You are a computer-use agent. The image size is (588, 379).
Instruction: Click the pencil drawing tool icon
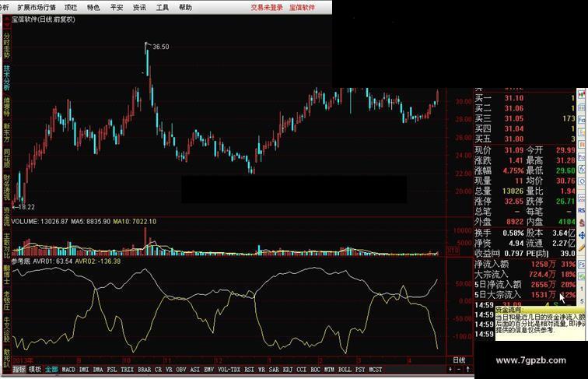click(x=582, y=248)
